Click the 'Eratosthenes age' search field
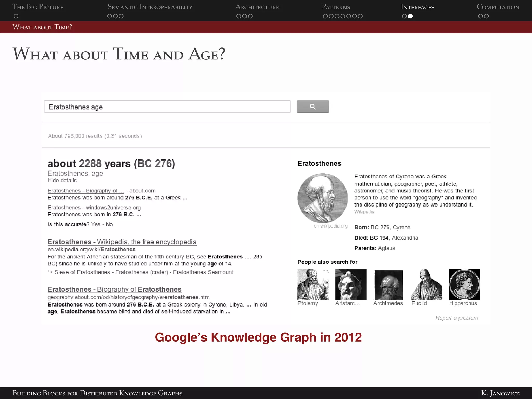 pyautogui.click(x=167, y=107)
